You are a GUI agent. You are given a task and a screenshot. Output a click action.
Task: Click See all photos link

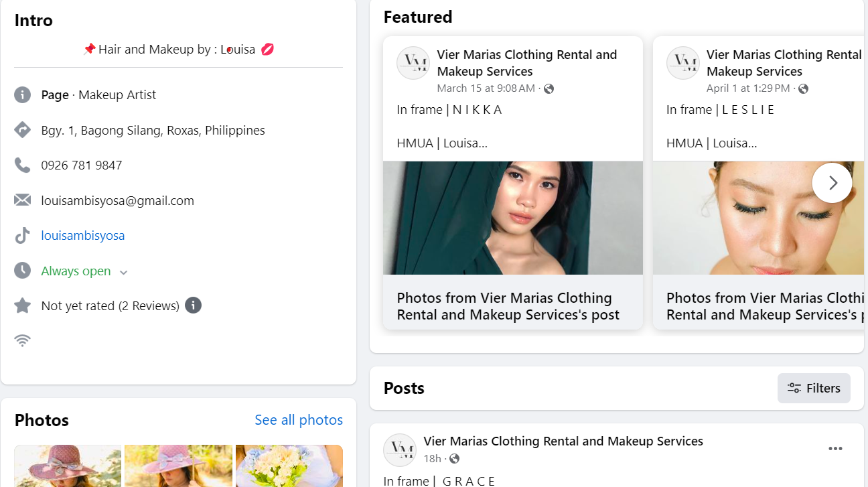[299, 420]
